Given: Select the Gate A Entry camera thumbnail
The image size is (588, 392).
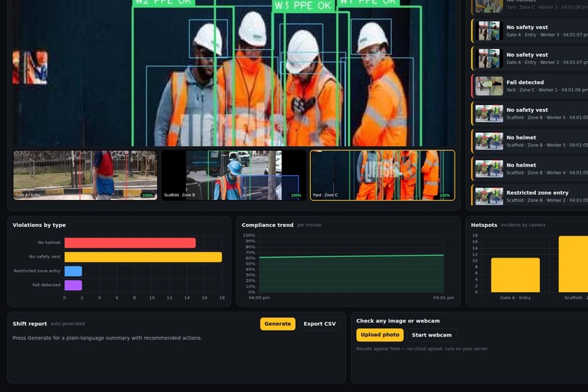Looking at the screenshot, I should [85, 175].
